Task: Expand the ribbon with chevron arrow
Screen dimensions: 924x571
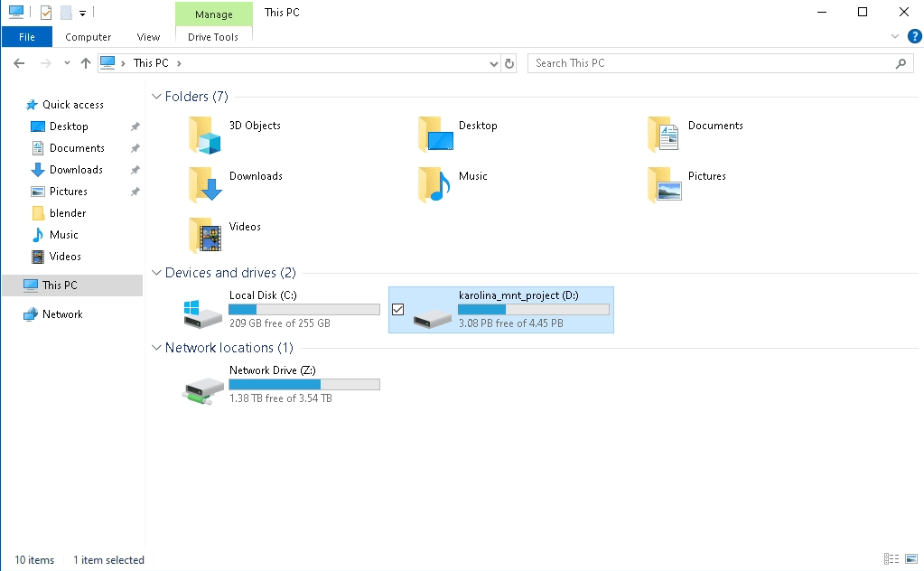Action: tap(895, 36)
